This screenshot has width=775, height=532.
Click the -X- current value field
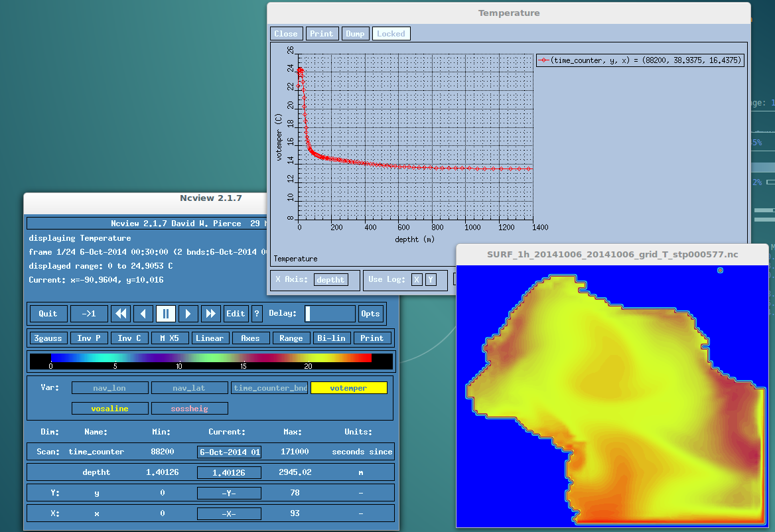pyautogui.click(x=229, y=513)
